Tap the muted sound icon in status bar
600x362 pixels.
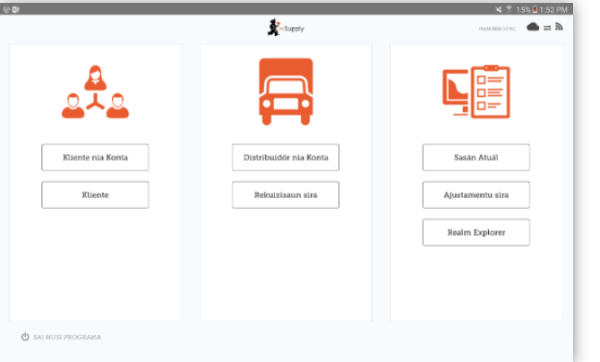click(499, 10)
